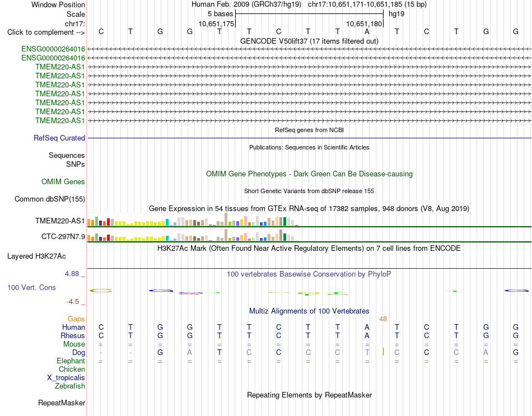
Task: Open 'Repeating Elements by RepeatMasker' track title
Action: click(x=309, y=395)
